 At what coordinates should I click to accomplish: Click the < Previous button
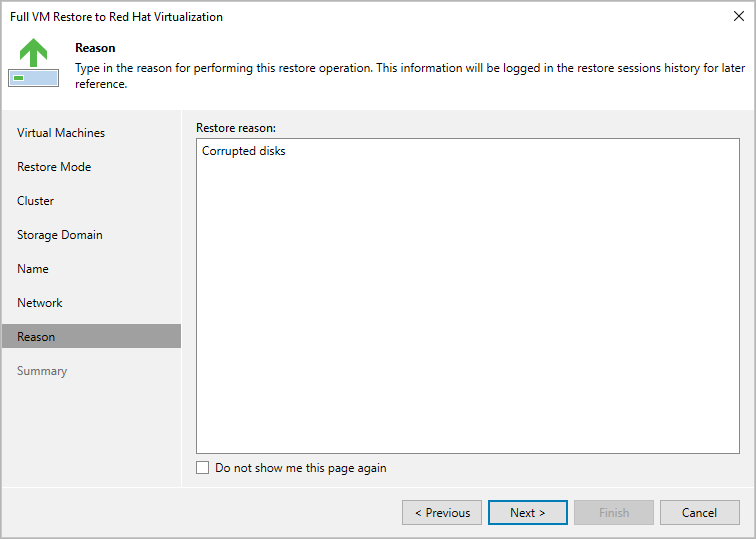[442, 512]
